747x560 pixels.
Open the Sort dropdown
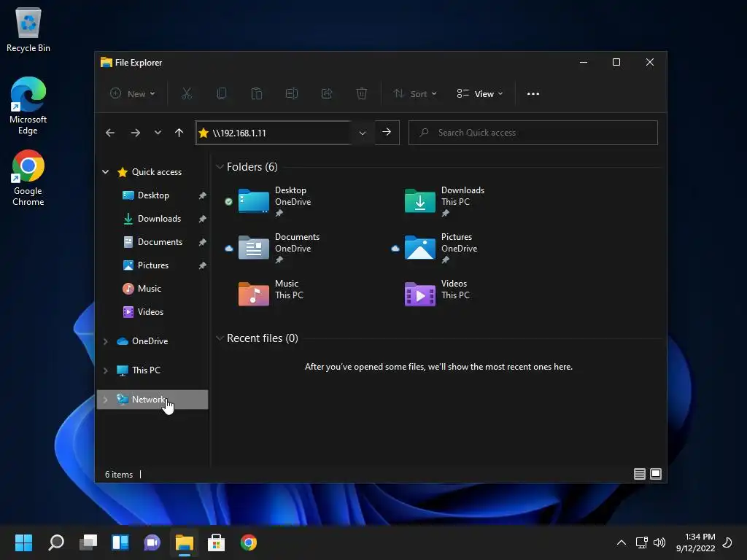point(415,94)
